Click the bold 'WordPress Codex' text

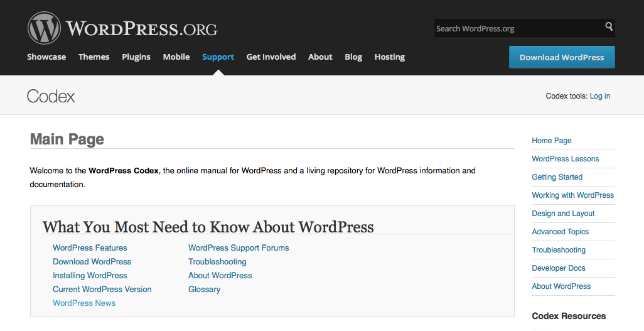coord(124,171)
